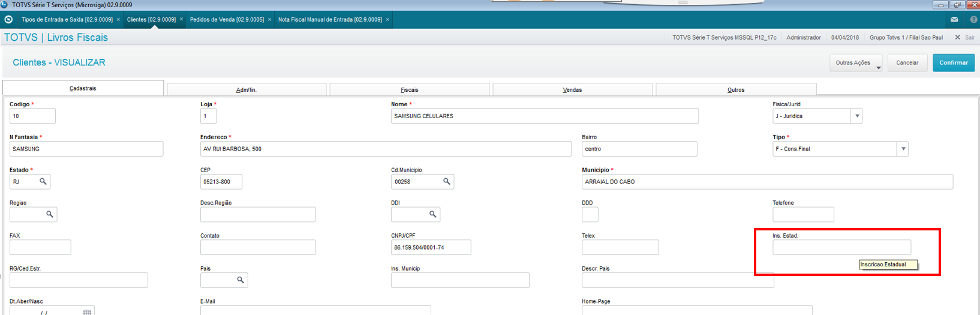Click the Sair link
This screenshot has width=980, height=315.
[x=969, y=37]
